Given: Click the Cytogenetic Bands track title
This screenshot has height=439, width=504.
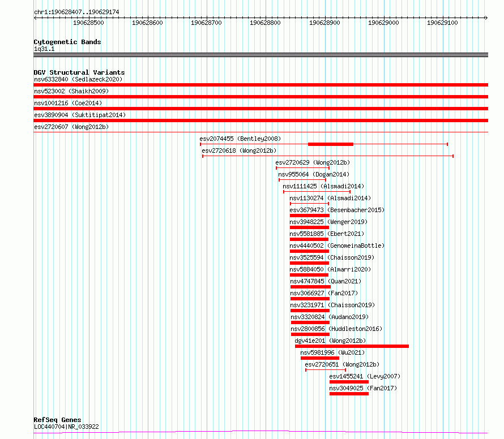Looking at the screenshot, I should 67,42.
